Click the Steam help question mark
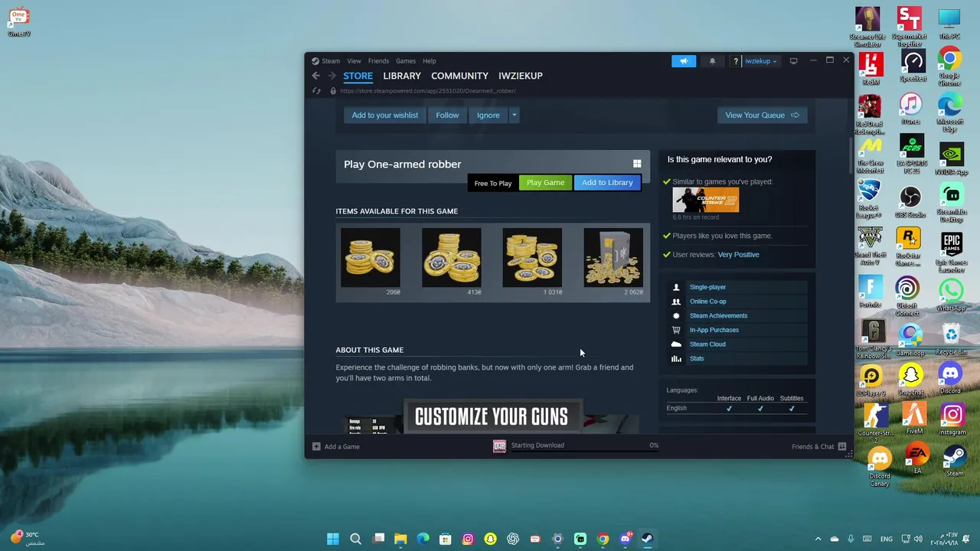Viewport: 980px width, 551px height. pos(735,61)
